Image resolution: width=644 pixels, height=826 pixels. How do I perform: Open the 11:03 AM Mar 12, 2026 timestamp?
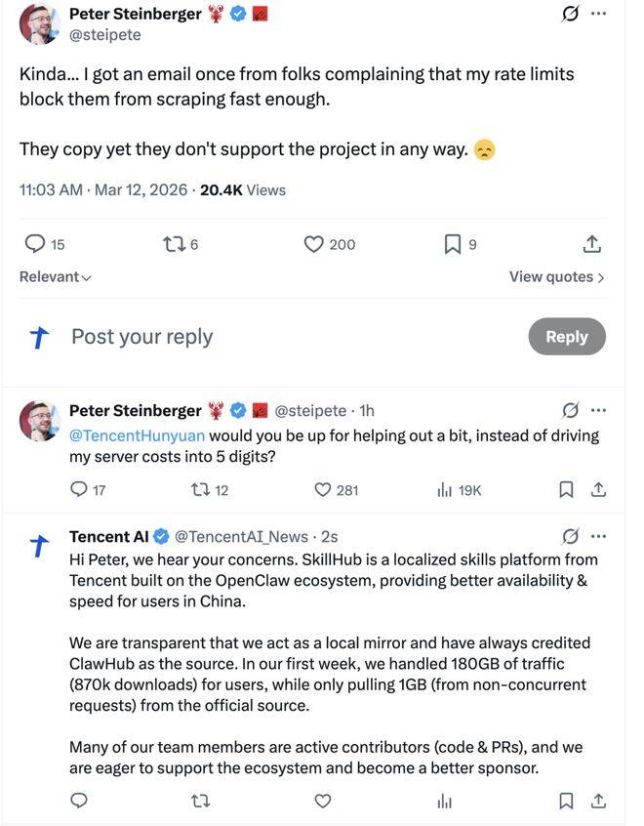(x=102, y=190)
